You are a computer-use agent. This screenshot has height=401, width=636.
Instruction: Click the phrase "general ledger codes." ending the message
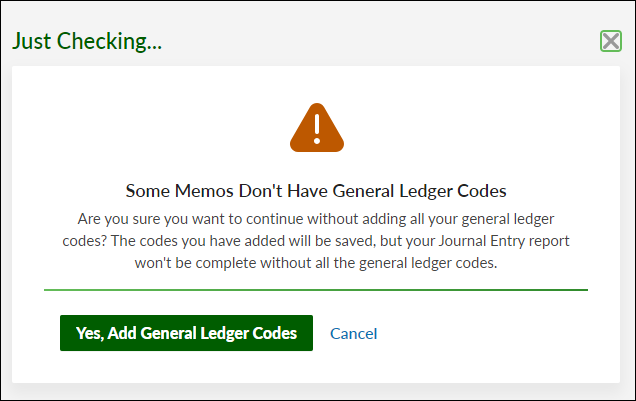(428, 263)
